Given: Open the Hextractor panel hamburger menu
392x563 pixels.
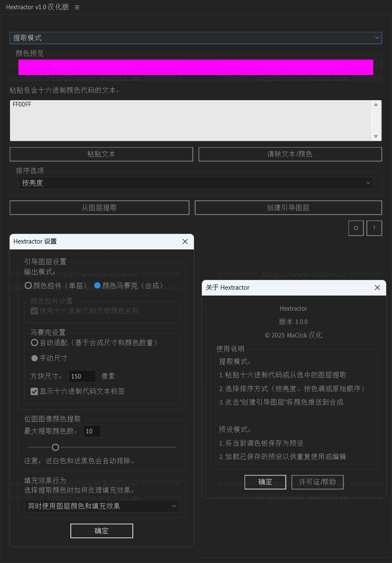Looking at the screenshot, I should pyautogui.click(x=77, y=8).
